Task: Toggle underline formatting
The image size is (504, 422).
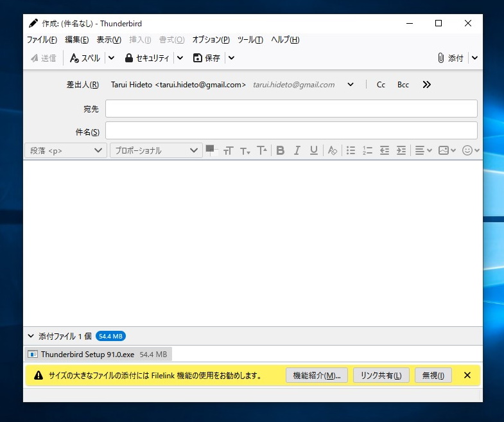Action: 314,150
